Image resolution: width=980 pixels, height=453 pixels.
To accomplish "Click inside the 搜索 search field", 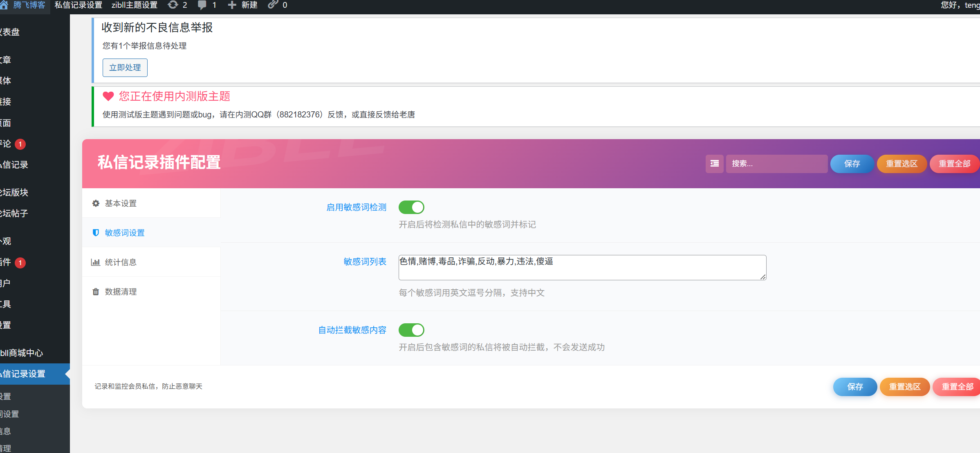I will 776,163.
